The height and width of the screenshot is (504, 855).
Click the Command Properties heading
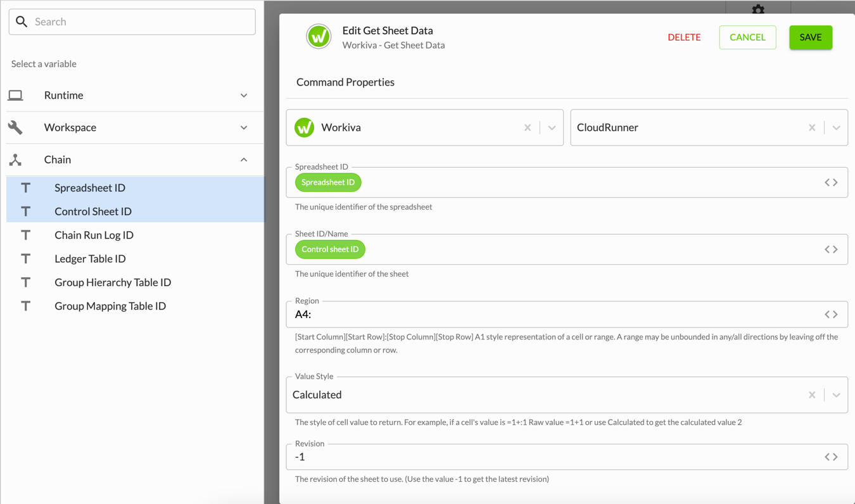click(345, 82)
